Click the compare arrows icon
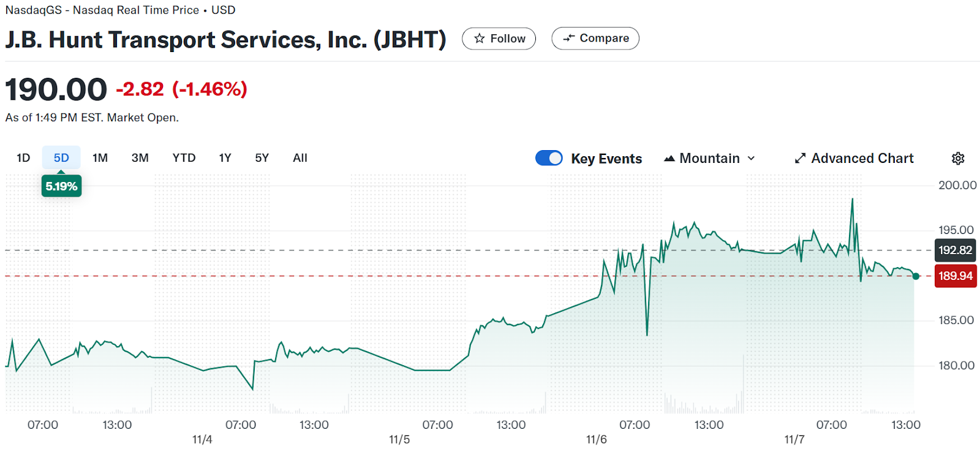Image resolution: width=980 pixels, height=449 pixels. 568,38
